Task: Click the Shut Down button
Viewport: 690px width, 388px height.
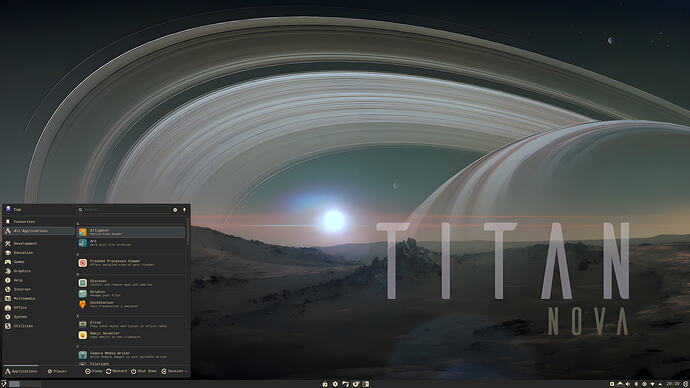Action: pyautogui.click(x=144, y=371)
